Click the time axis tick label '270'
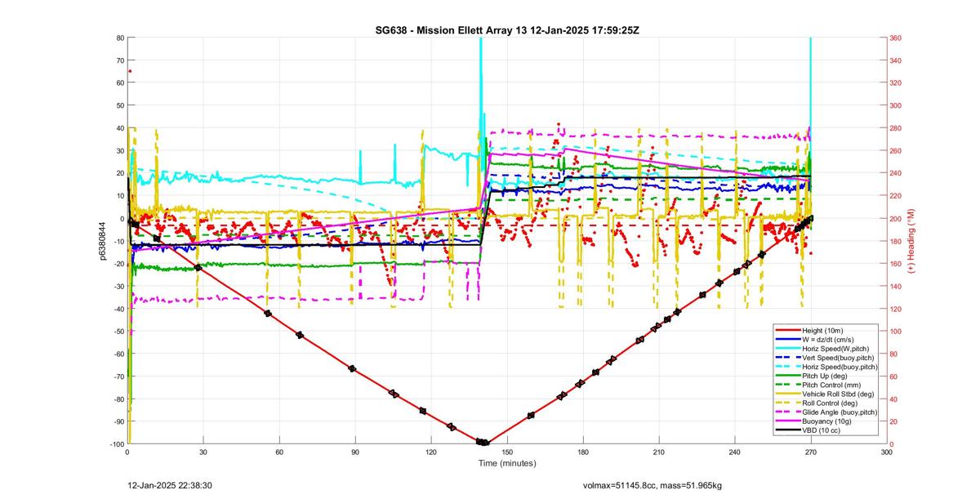Screen dimensions: 980x499 (811, 452)
